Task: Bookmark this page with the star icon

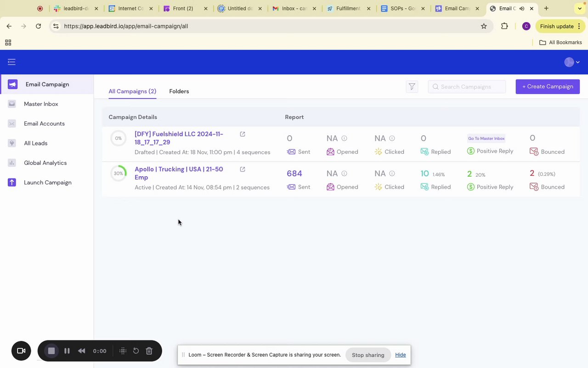Action: pos(484,26)
